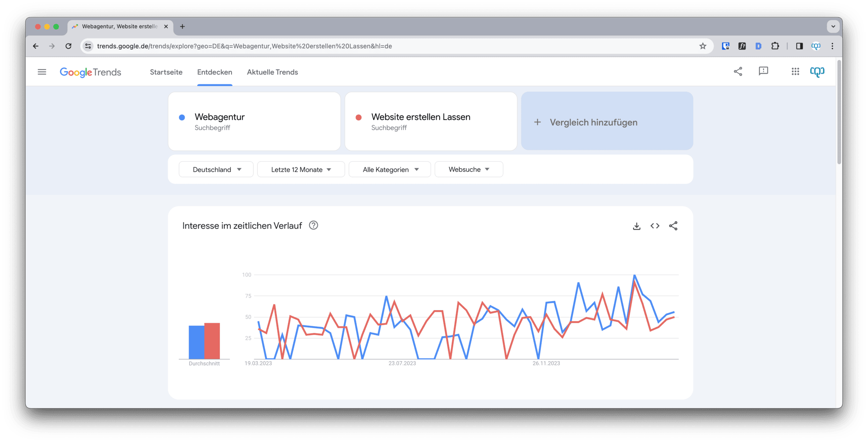Image resolution: width=868 pixels, height=442 pixels.
Task: Go to the Startseite tab
Action: 166,72
